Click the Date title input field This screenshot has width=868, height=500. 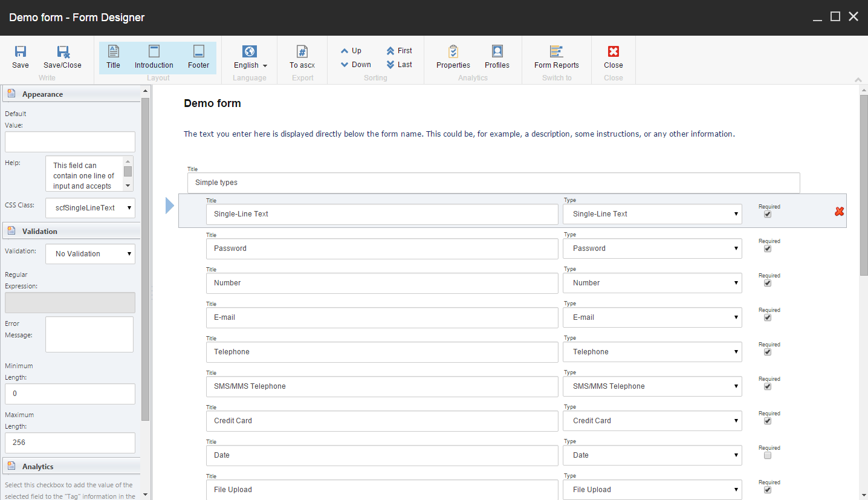(382, 455)
